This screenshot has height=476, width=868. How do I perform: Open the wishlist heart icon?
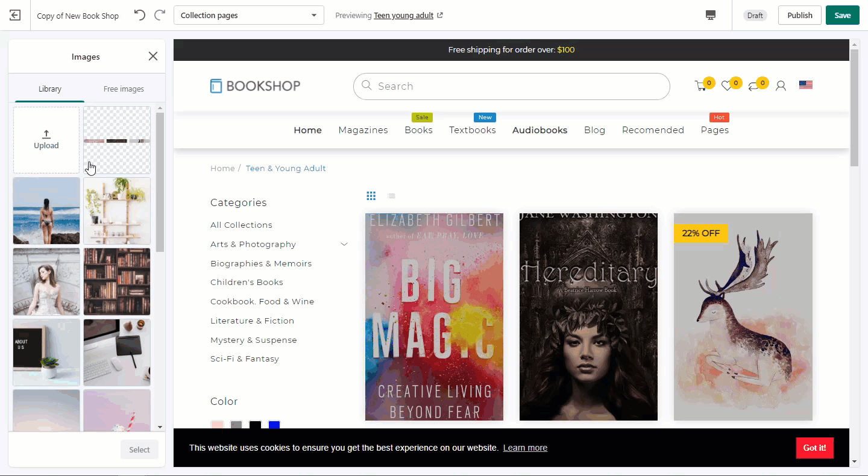(727, 86)
